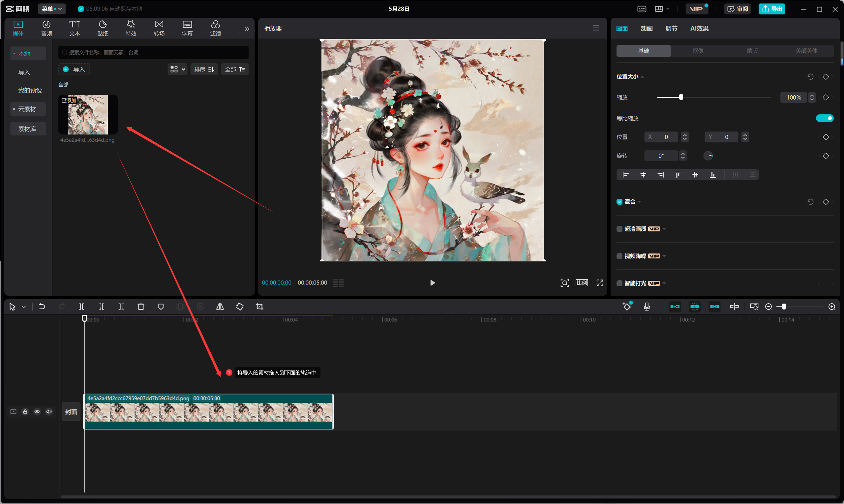
Task: Click the delete (trash) tool in timeline toolbar
Action: (x=140, y=306)
